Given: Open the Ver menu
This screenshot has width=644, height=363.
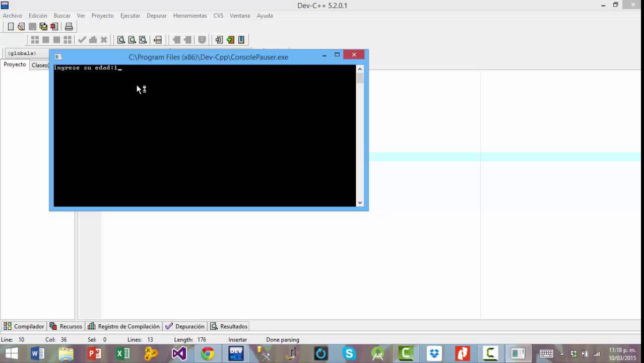Looking at the screenshot, I should coord(81,16).
